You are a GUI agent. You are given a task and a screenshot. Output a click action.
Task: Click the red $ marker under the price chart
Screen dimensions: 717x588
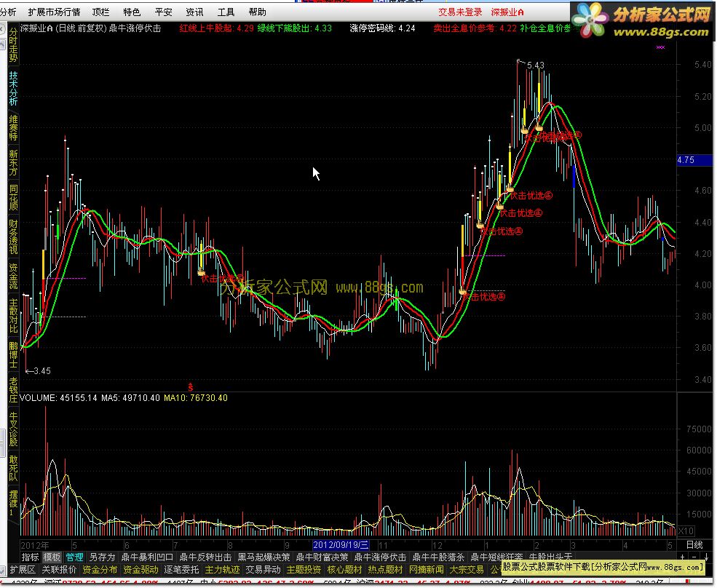(190, 388)
